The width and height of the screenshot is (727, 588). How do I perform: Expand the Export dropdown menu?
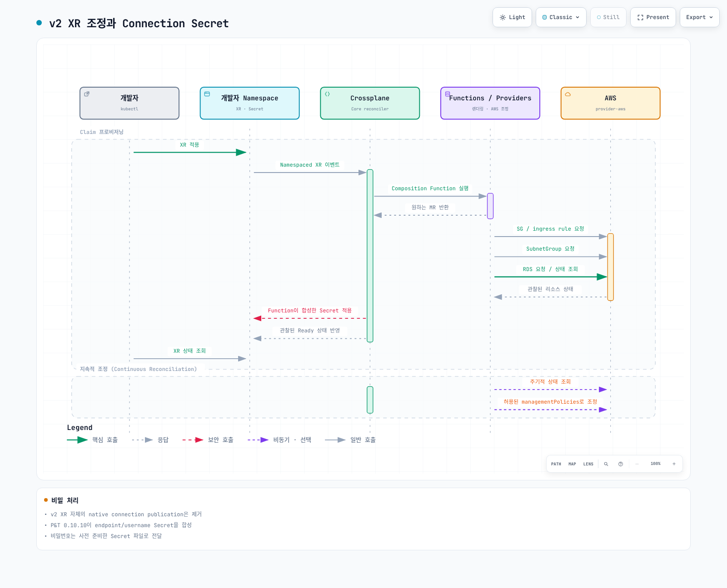coord(700,17)
